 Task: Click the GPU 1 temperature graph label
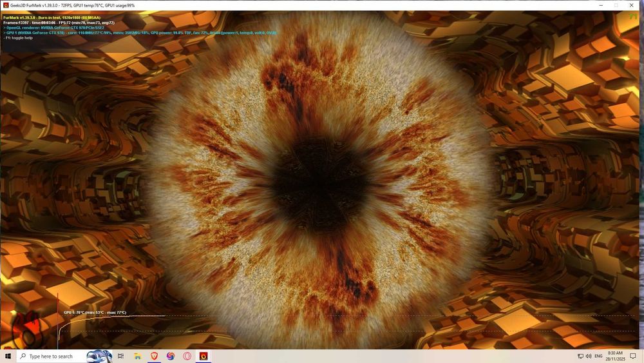95,313
